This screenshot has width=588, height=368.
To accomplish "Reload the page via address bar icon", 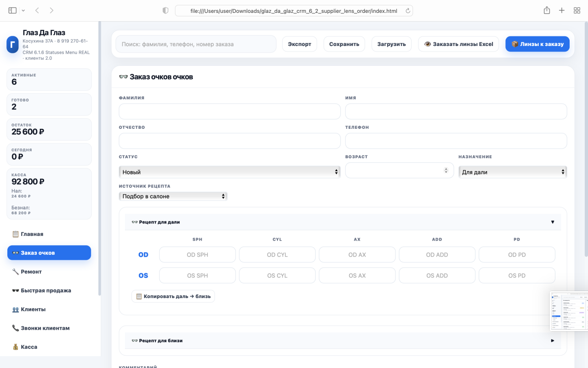I will pyautogui.click(x=407, y=11).
